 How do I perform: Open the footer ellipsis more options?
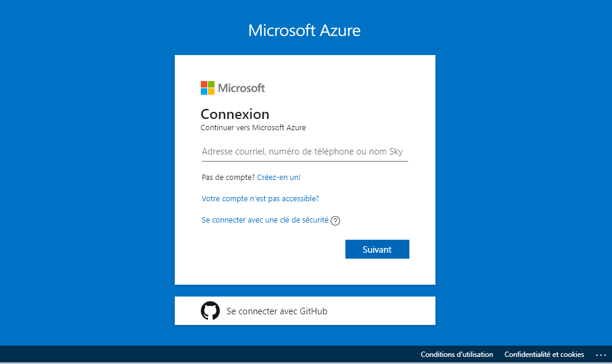601,355
